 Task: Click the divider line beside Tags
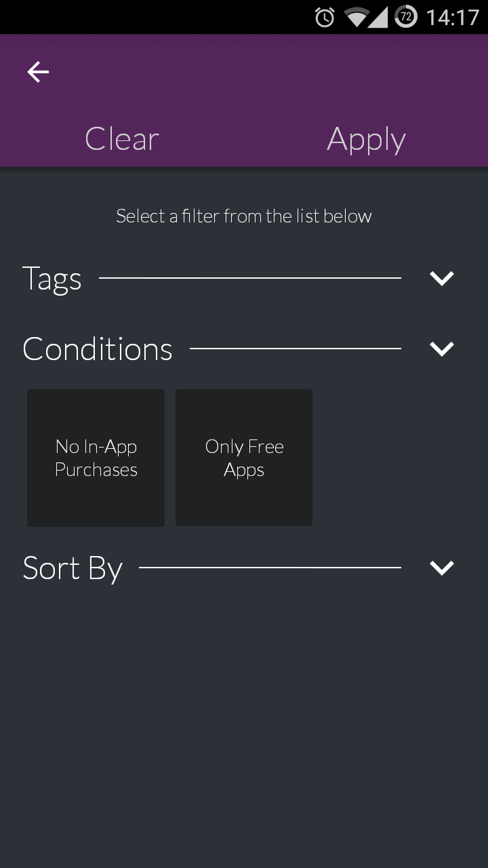pos(249,278)
